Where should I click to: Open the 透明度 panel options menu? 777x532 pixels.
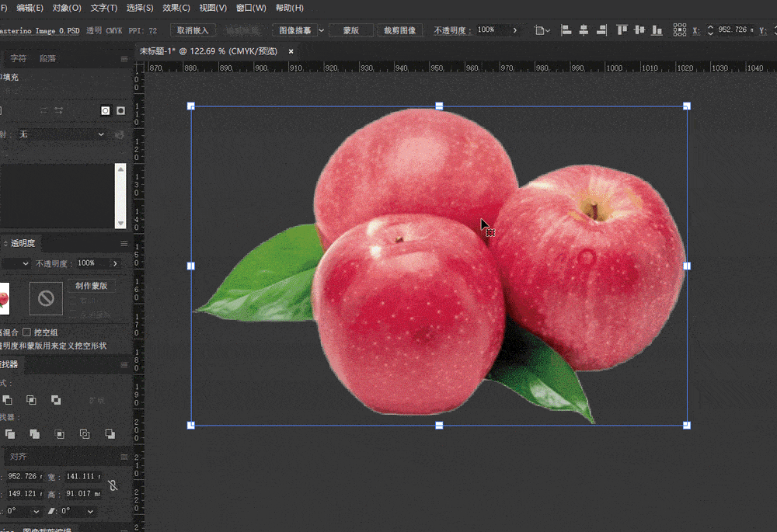pyautogui.click(x=124, y=244)
